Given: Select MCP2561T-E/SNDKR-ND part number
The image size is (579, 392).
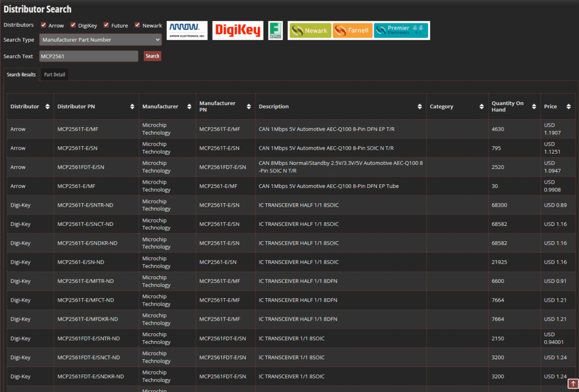Looking at the screenshot, I should click(x=88, y=243).
